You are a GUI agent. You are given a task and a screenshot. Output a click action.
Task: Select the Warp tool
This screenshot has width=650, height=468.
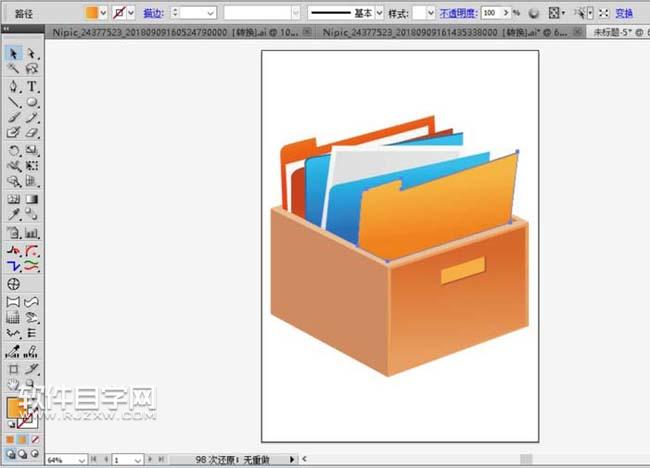pyautogui.click(x=13, y=166)
